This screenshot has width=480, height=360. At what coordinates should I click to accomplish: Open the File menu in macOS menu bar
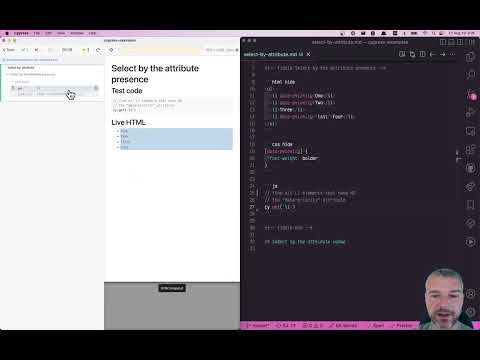(x=37, y=33)
